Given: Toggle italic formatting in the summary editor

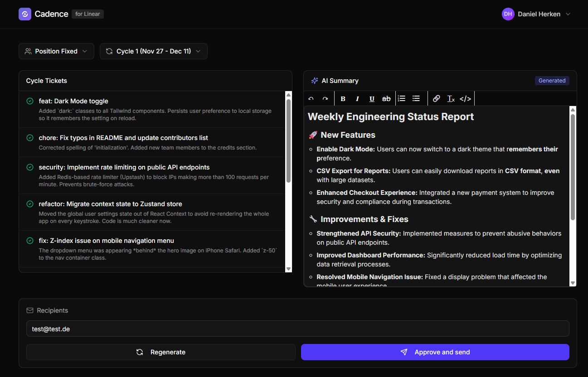Looking at the screenshot, I should pyautogui.click(x=357, y=99).
